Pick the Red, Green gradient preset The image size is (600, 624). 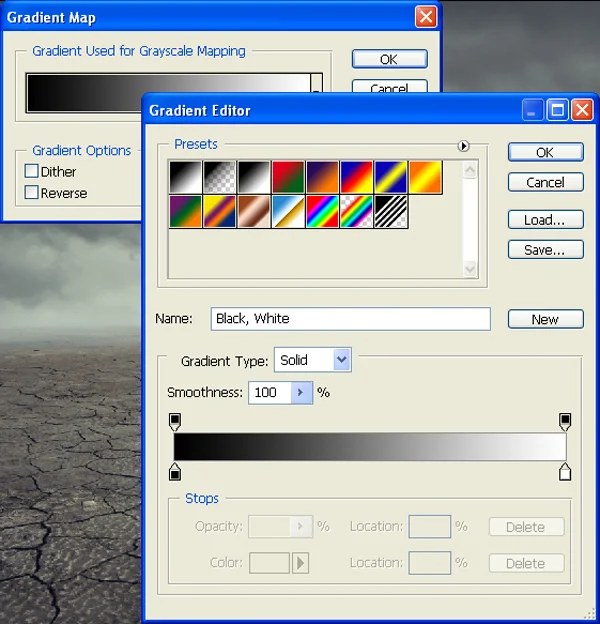(288, 177)
